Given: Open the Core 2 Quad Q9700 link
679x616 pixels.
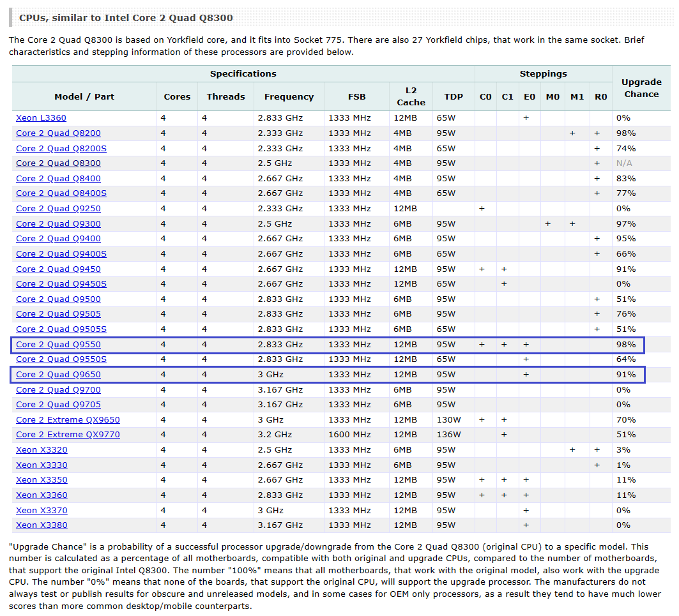Looking at the screenshot, I should pyautogui.click(x=59, y=390).
